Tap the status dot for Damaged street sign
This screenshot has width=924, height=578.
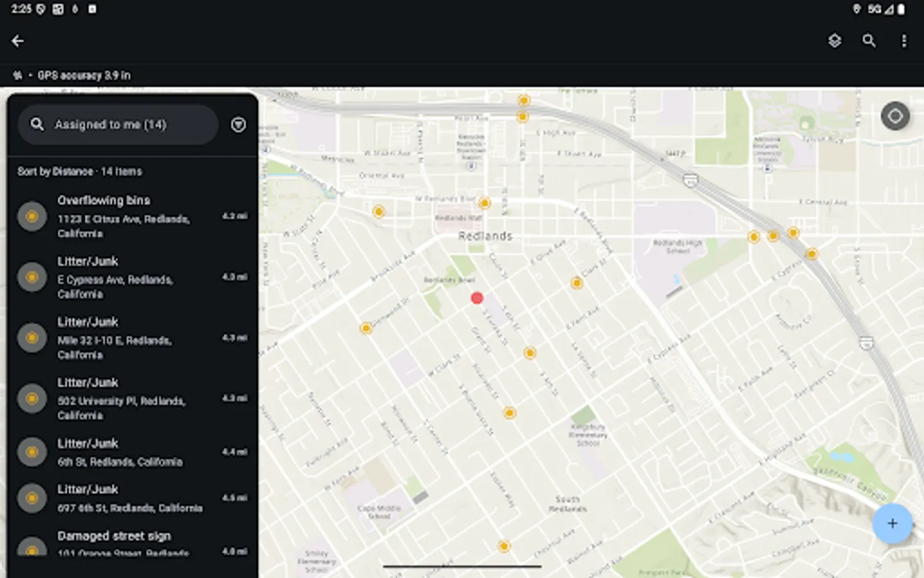31,549
